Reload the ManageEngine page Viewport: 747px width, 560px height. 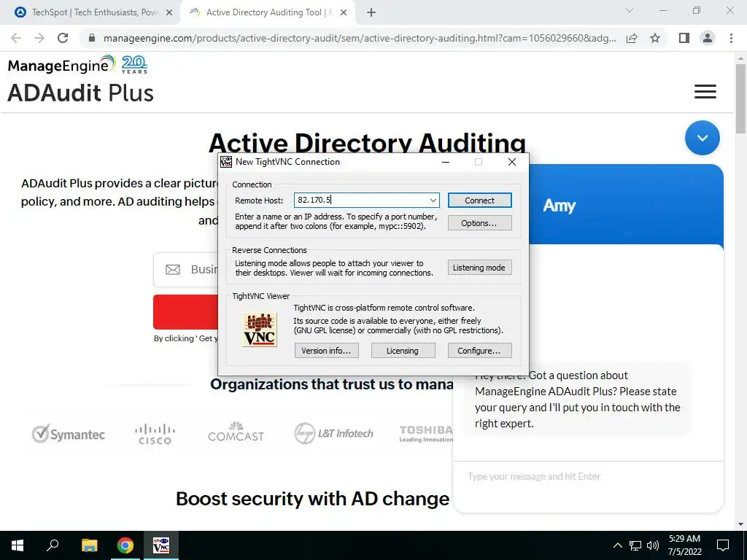click(63, 38)
